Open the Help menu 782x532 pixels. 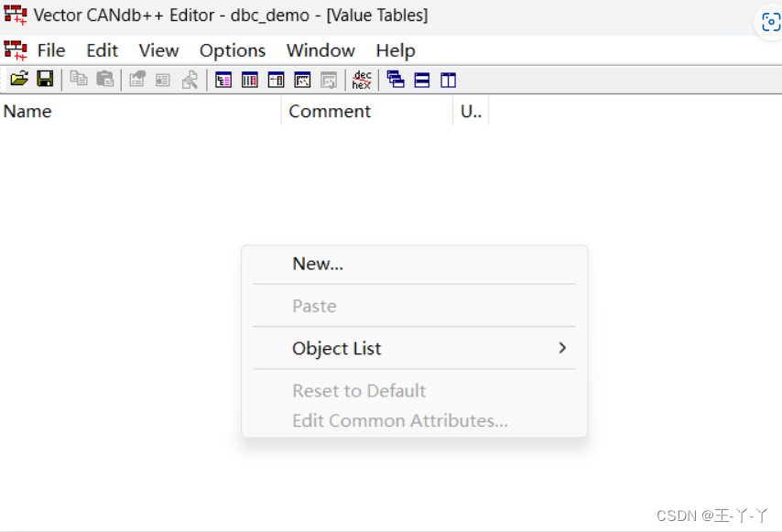396,50
